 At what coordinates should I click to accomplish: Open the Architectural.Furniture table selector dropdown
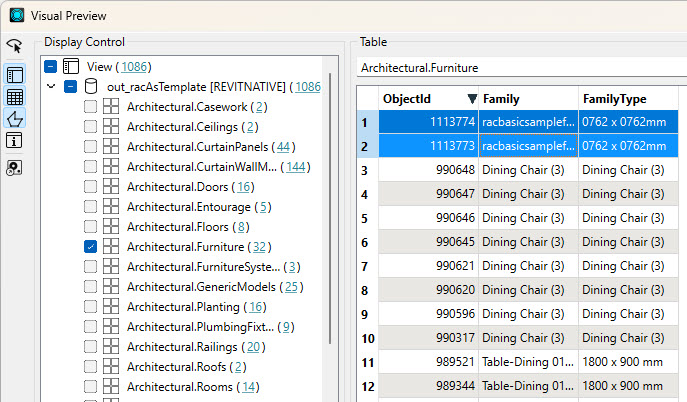521,68
